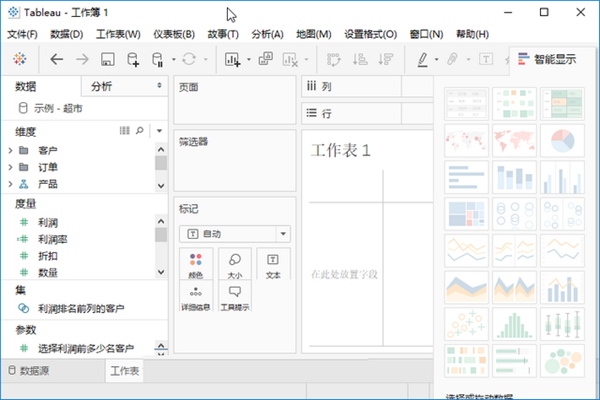The height and width of the screenshot is (400, 600).
Task: Expand the 订单 folder in dimensions
Action: click(x=9, y=167)
